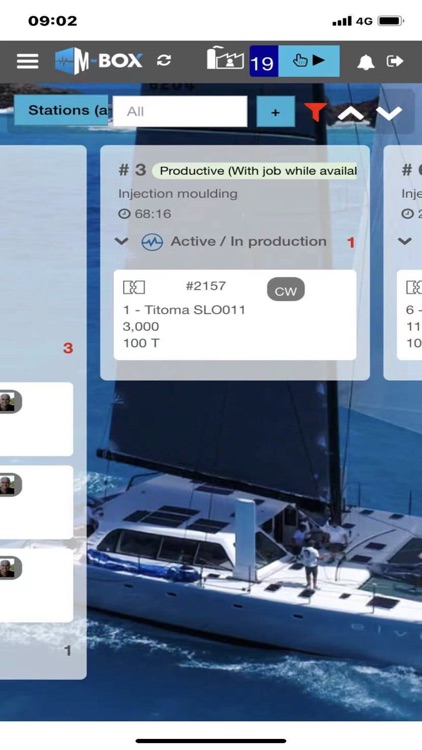
Task: Toggle the red filter funnel icon
Action: point(315,111)
